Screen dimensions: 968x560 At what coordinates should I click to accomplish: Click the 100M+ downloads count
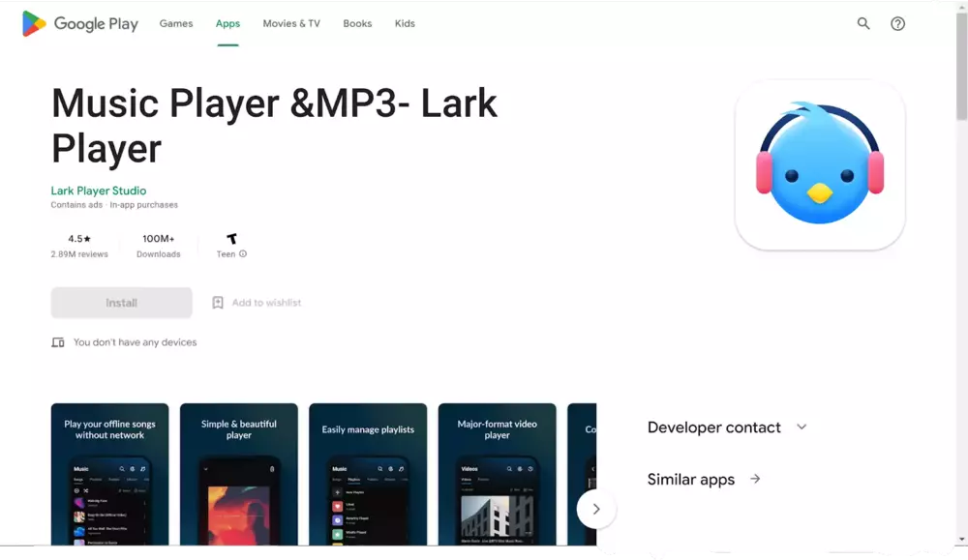[159, 239]
